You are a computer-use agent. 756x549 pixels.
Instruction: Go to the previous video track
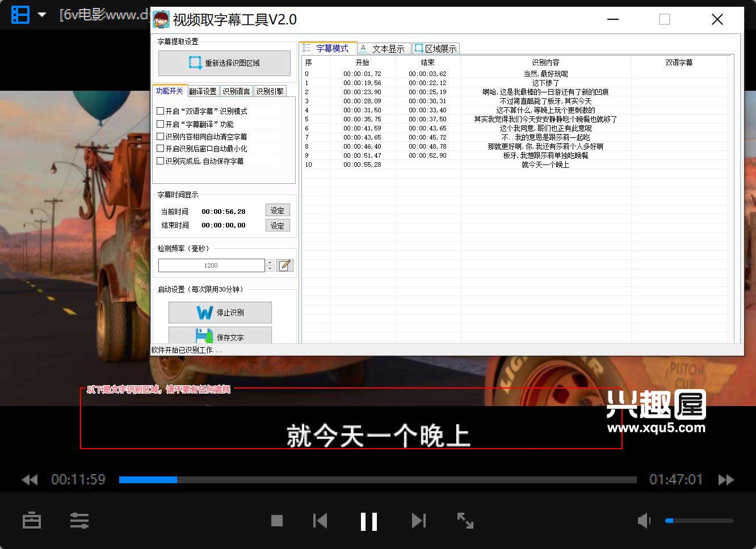(320, 520)
